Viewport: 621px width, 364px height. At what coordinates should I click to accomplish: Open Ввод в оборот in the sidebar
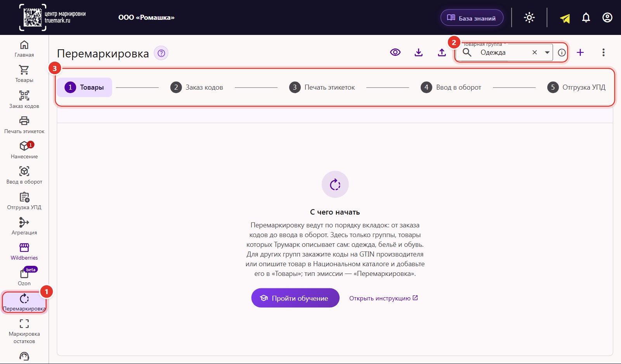24,175
